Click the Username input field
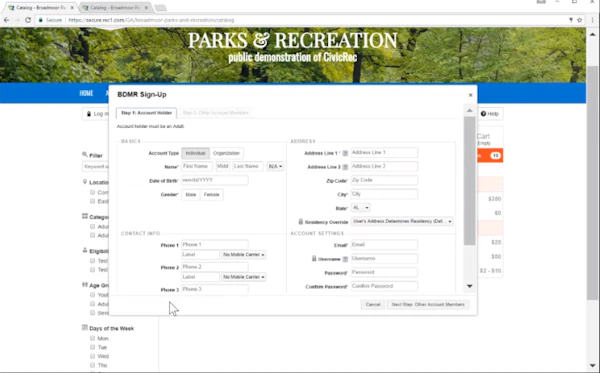Image resolution: width=600 pixels, height=373 pixels. (384, 259)
